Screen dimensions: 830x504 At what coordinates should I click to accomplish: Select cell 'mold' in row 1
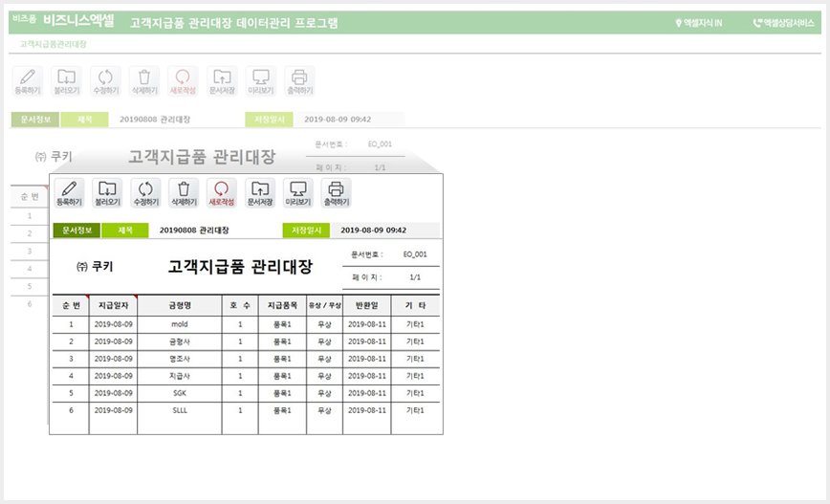tap(180, 324)
